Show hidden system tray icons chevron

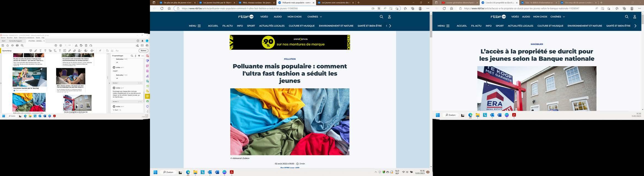point(375,172)
